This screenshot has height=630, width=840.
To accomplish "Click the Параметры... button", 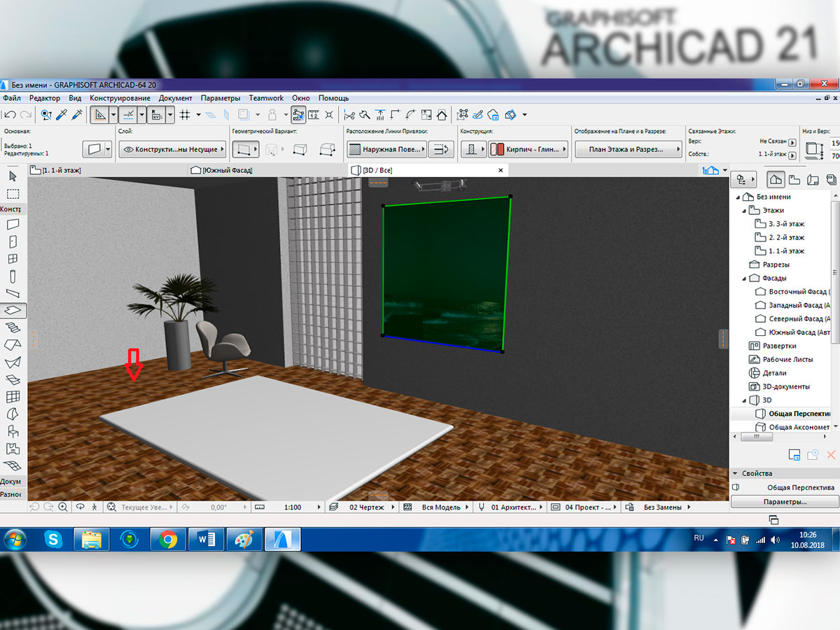I will click(785, 502).
